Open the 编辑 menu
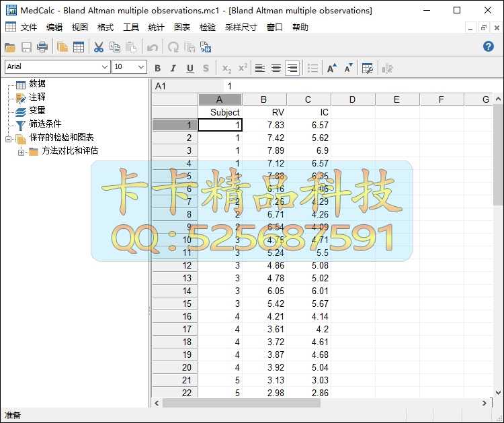The width and height of the screenshot is (504, 423). pyautogui.click(x=54, y=28)
